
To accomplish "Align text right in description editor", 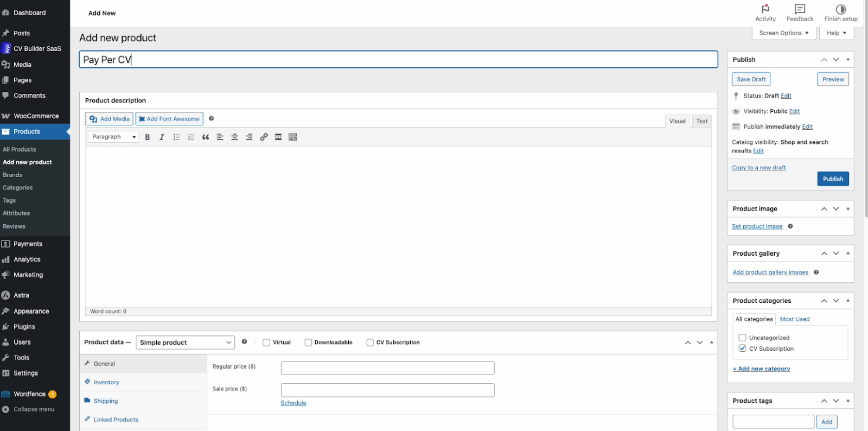I will click(250, 137).
